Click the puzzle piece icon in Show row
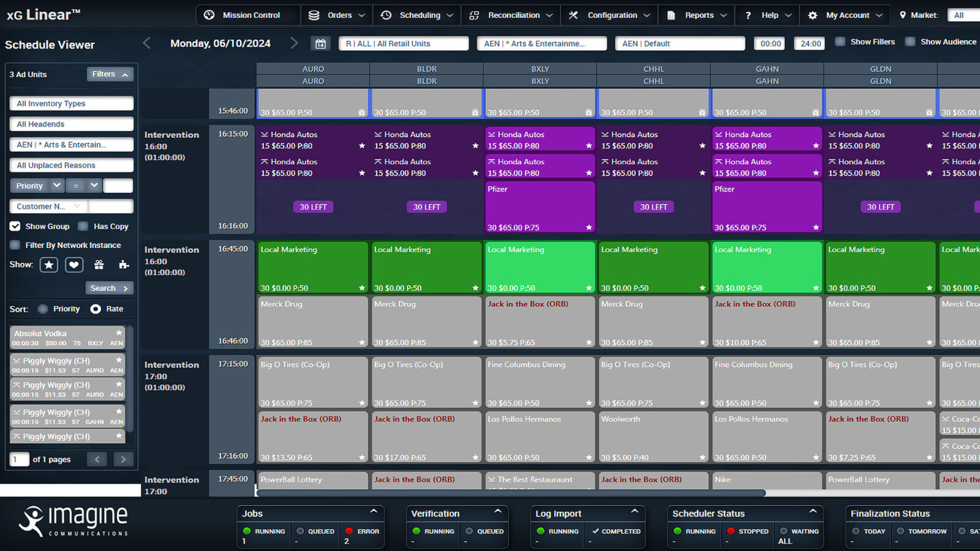Image resolution: width=980 pixels, height=551 pixels. (x=124, y=264)
